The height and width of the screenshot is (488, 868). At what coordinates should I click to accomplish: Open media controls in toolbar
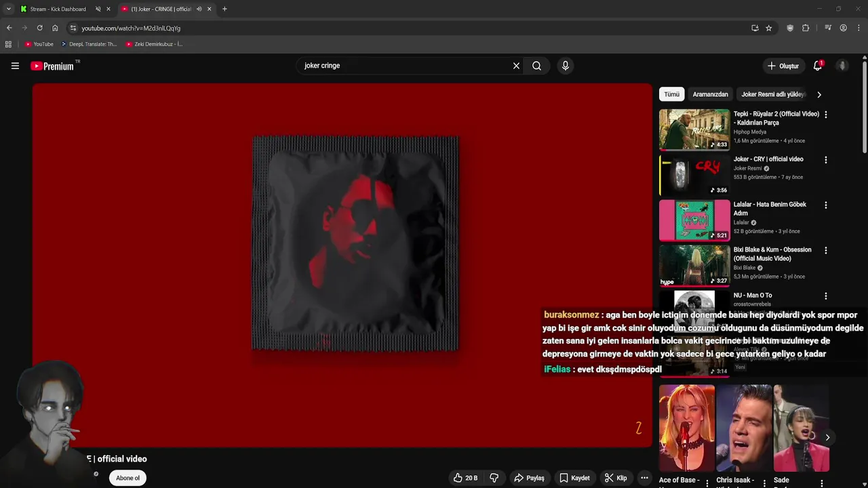828,28
